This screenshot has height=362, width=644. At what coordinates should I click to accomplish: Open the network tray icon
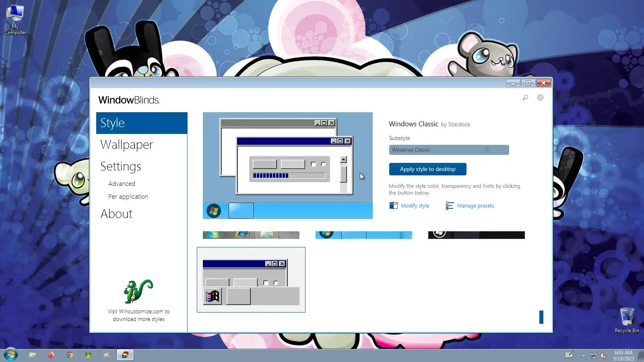(x=594, y=355)
